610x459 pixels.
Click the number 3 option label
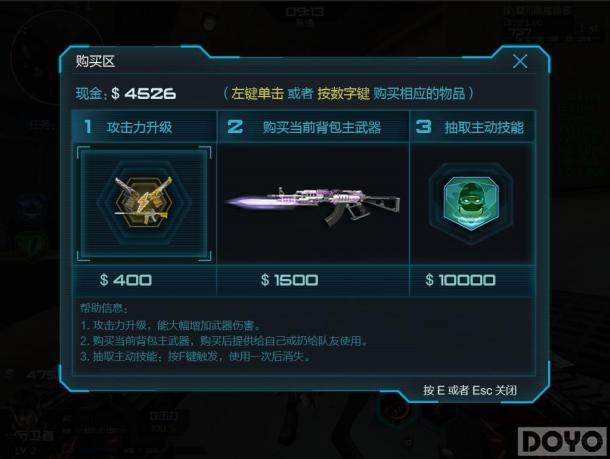coord(424,127)
